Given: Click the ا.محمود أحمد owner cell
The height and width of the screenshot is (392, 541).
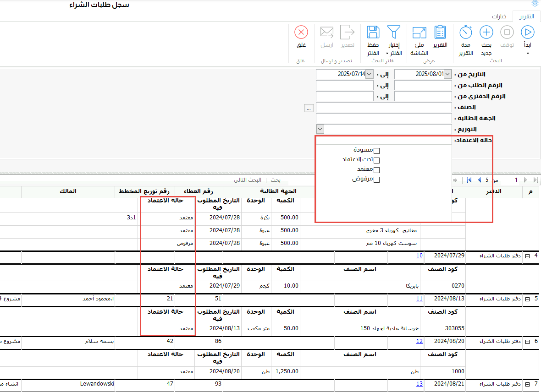Looking at the screenshot, I should point(98,299).
